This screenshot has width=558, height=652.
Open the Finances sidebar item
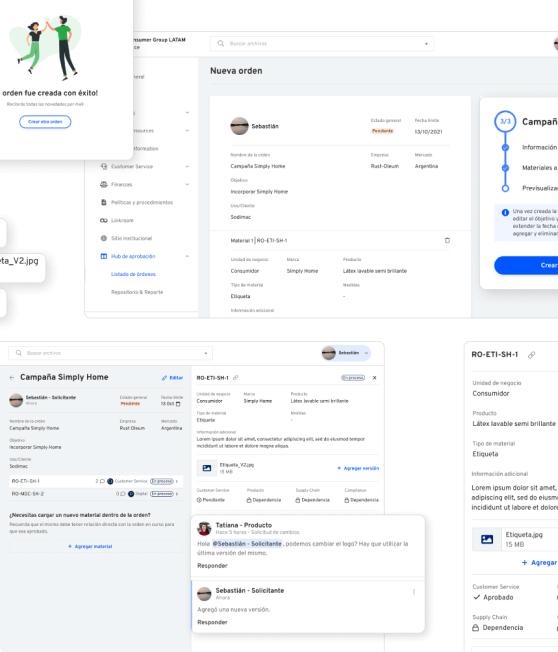(x=121, y=184)
